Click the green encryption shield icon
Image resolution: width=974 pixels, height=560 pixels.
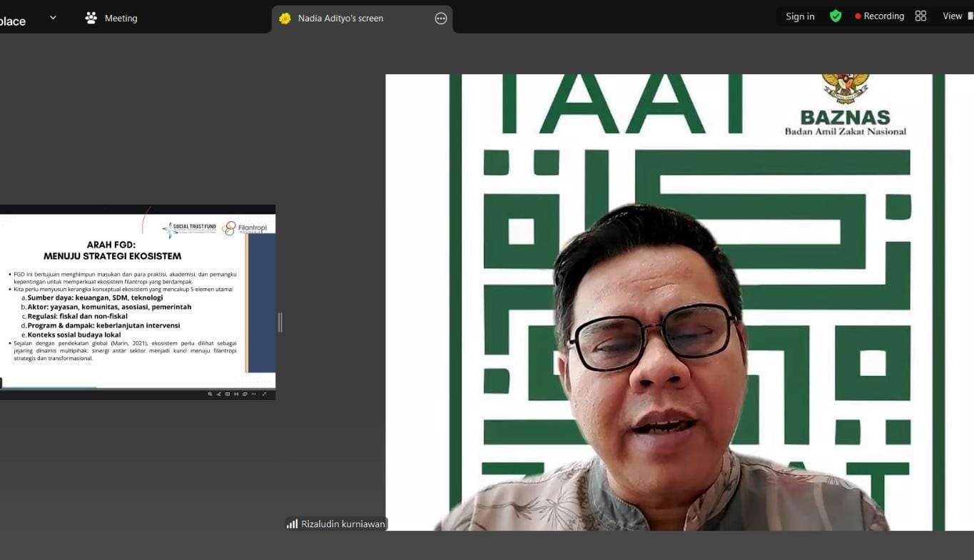click(836, 16)
